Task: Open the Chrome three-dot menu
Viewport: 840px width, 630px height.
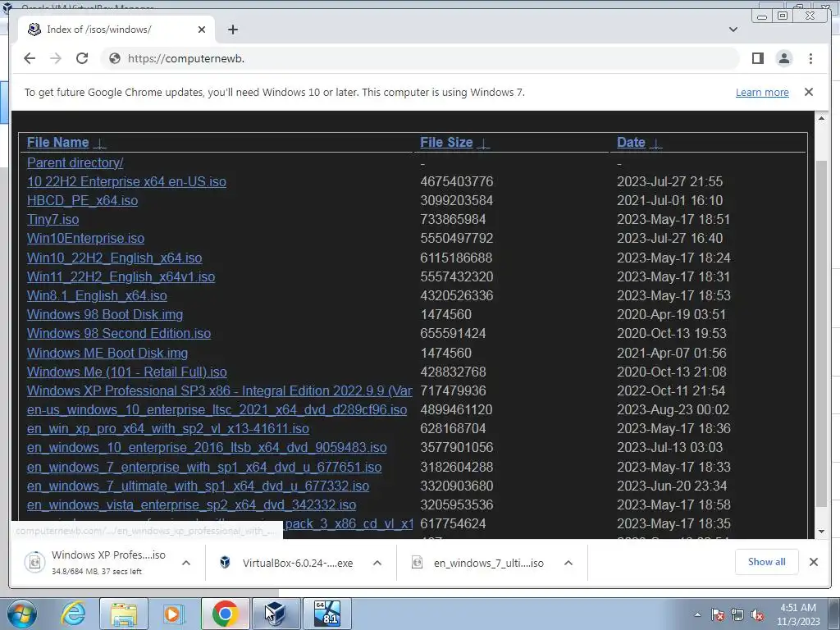Action: point(810,58)
